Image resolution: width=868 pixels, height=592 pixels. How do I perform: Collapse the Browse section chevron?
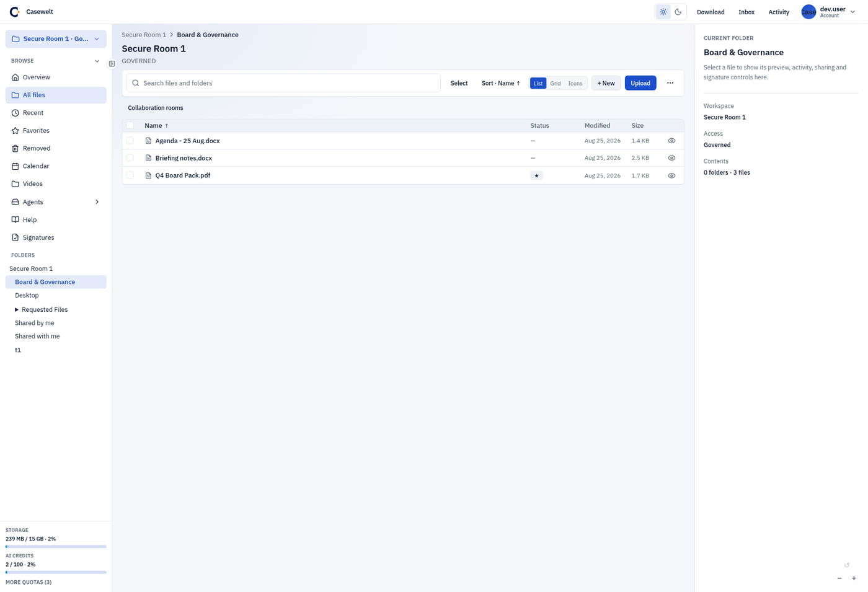[97, 61]
